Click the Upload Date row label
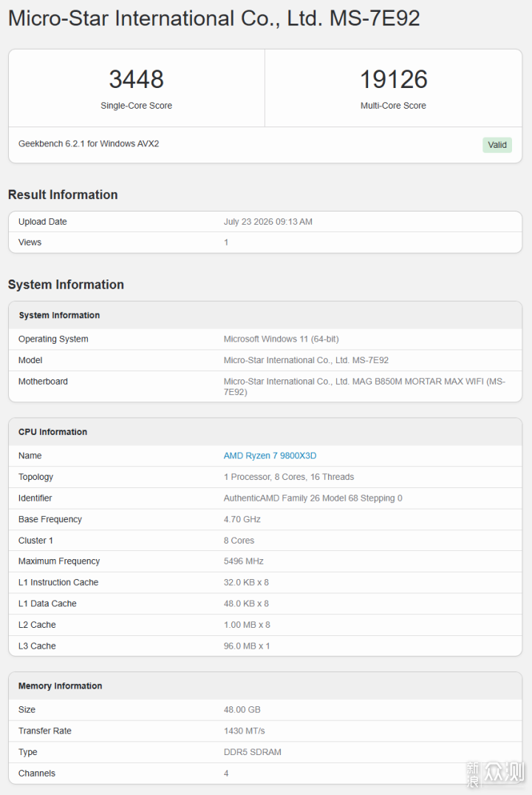Screen dimensions: 532x795 [x=43, y=222]
